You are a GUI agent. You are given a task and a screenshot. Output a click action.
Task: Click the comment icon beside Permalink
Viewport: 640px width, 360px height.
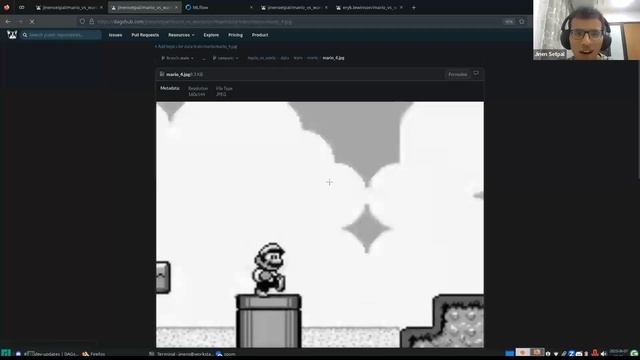point(476,74)
